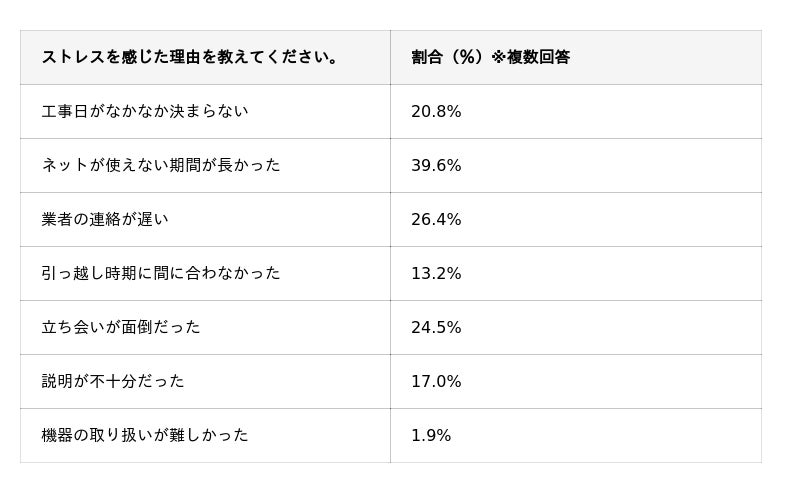Click the 13.2% value

[x=436, y=273]
